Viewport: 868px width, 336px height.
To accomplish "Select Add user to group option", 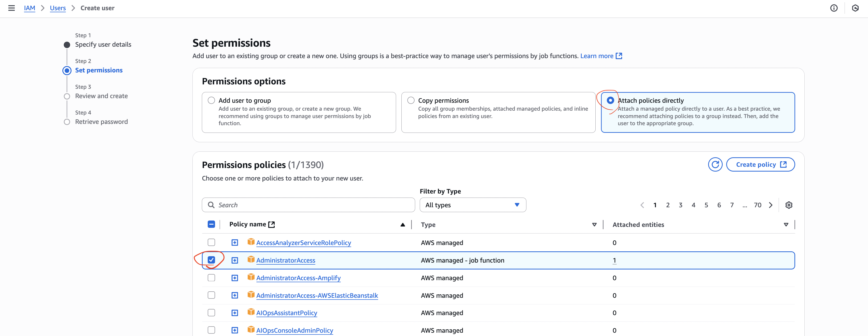I will pos(211,100).
